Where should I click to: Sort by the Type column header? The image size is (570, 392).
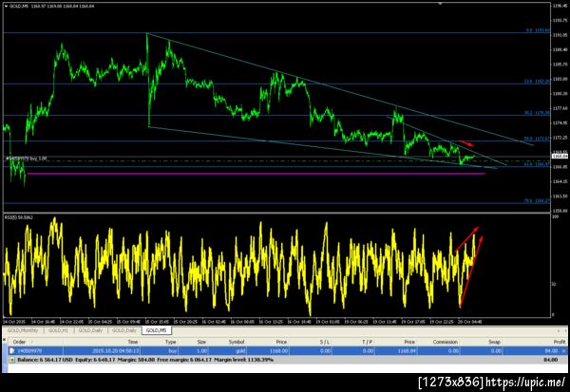pos(170,342)
